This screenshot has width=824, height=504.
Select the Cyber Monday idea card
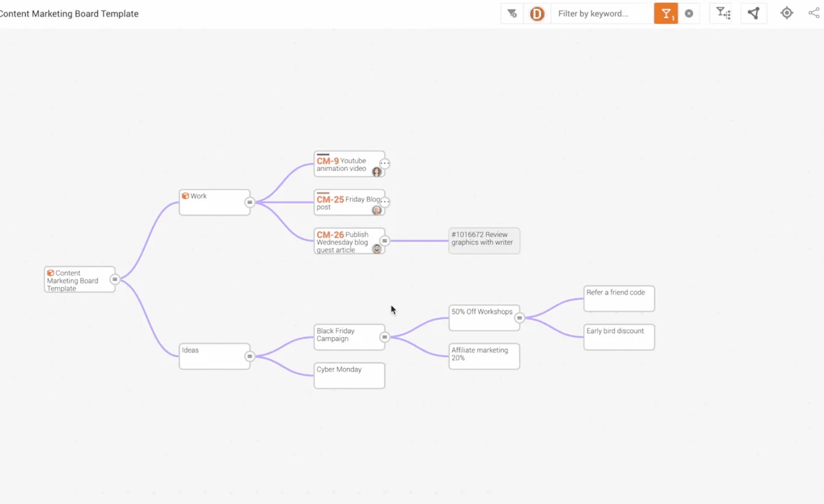click(x=350, y=376)
